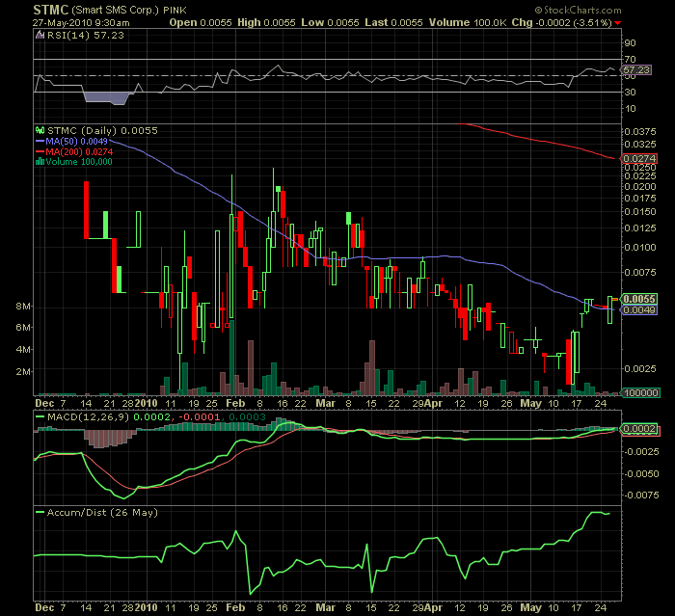Click the green Volume legend bar icon

pos(40,162)
